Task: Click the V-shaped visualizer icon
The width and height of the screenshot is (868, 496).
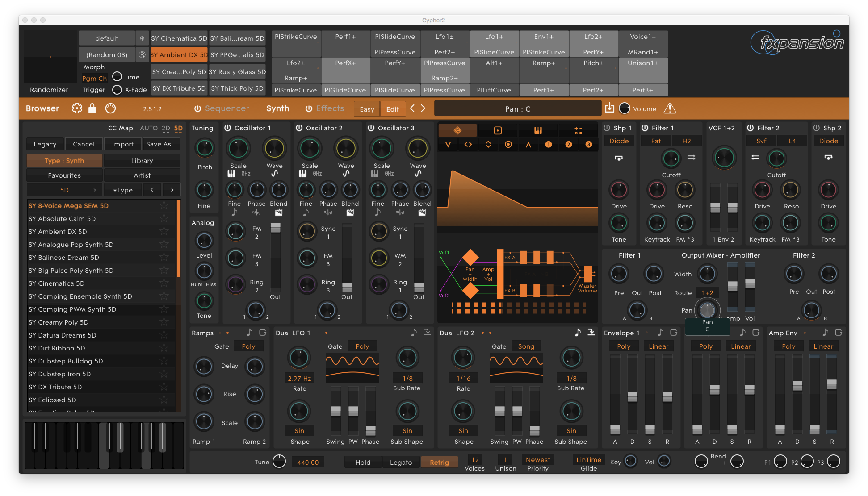Action: point(448,144)
